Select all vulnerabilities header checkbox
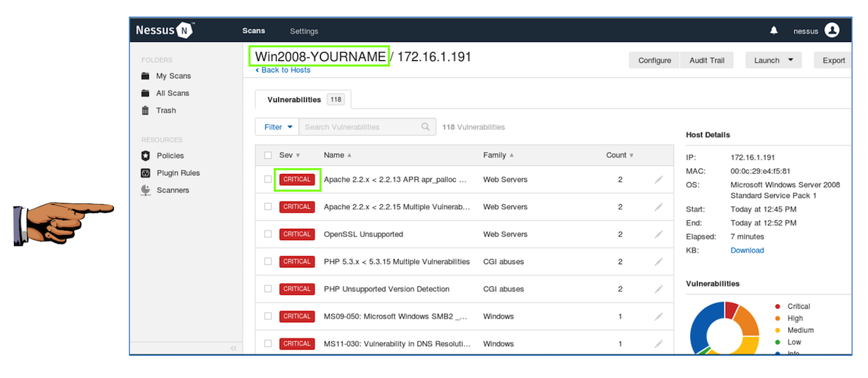 [268, 155]
